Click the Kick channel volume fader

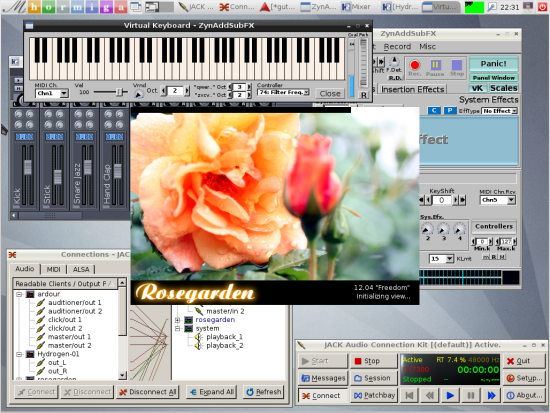point(27,167)
